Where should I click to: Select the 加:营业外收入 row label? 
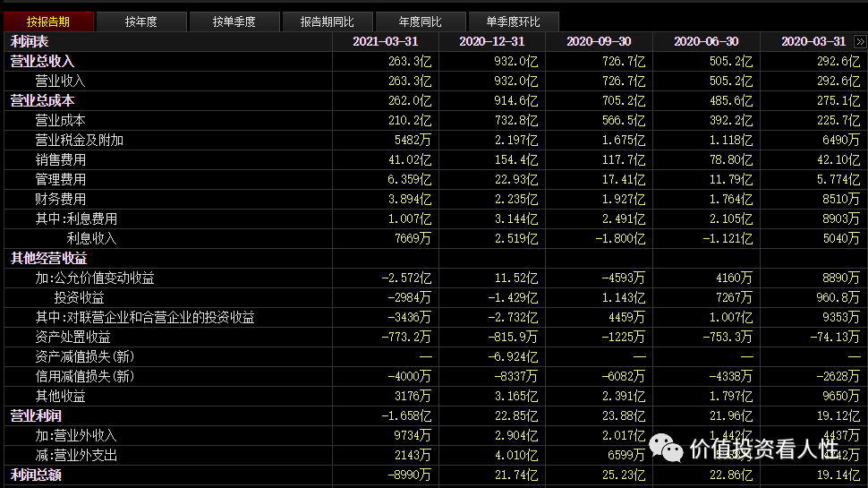[76, 436]
